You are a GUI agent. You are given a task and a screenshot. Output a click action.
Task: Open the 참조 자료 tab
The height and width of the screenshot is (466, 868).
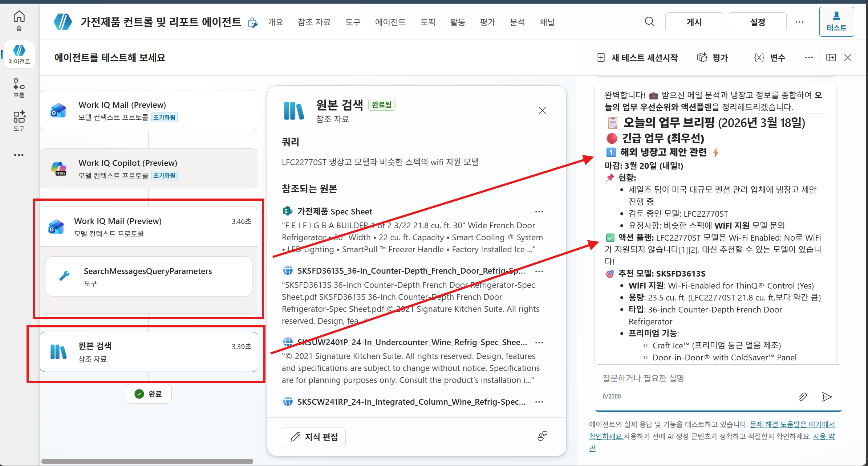point(314,22)
